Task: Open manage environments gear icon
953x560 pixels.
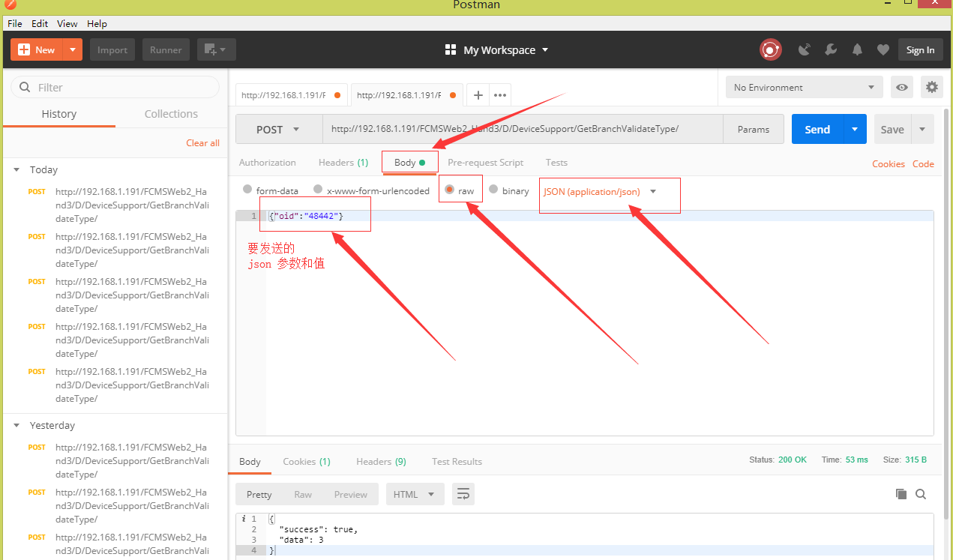Action: [x=931, y=87]
